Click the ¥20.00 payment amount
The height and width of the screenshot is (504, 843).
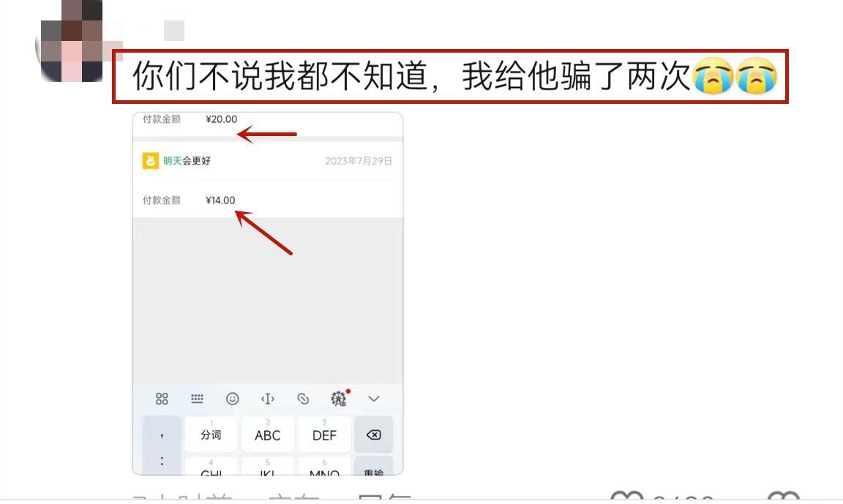coord(221,119)
